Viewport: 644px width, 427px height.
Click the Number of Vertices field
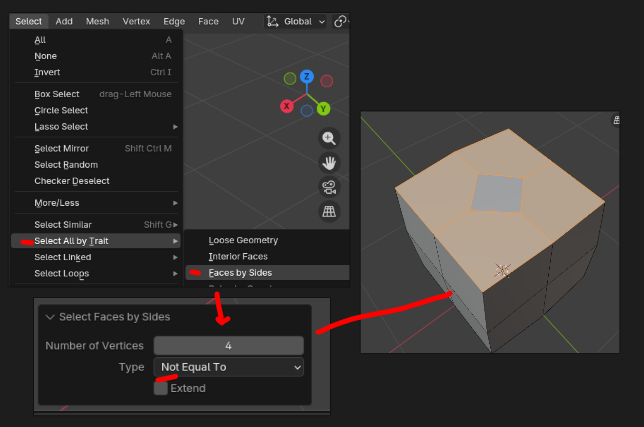[x=228, y=345]
